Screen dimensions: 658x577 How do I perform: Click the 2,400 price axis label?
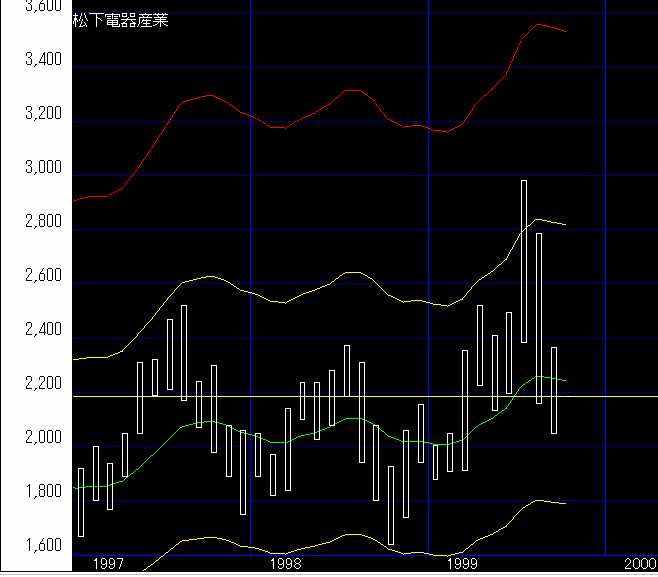(x=41, y=331)
